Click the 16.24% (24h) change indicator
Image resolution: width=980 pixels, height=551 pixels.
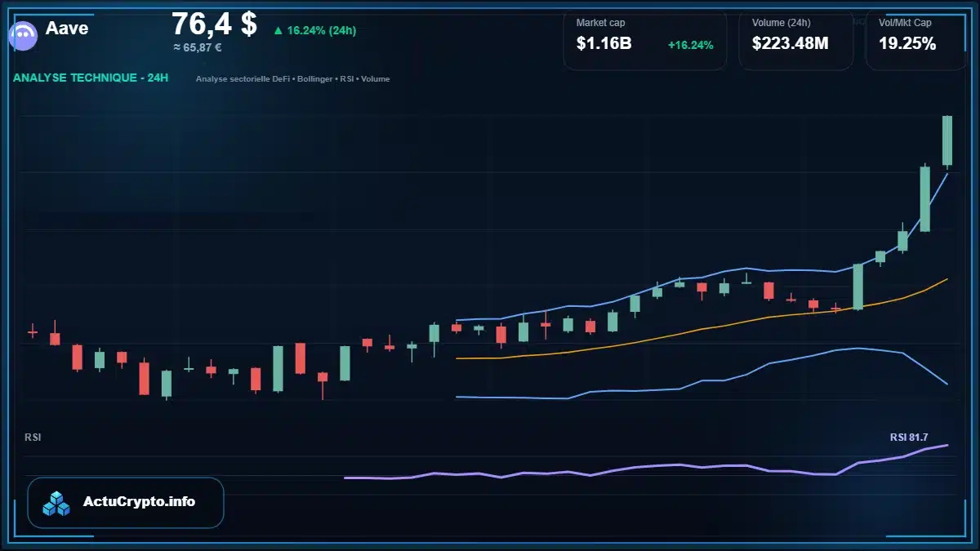coord(314,30)
